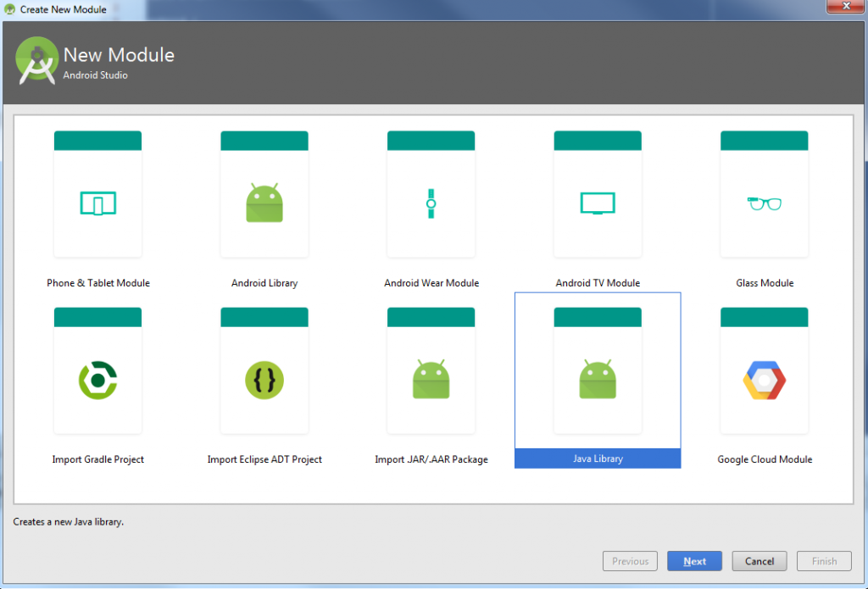Click the Phone & Tablet Module label text

click(x=97, y=282)
